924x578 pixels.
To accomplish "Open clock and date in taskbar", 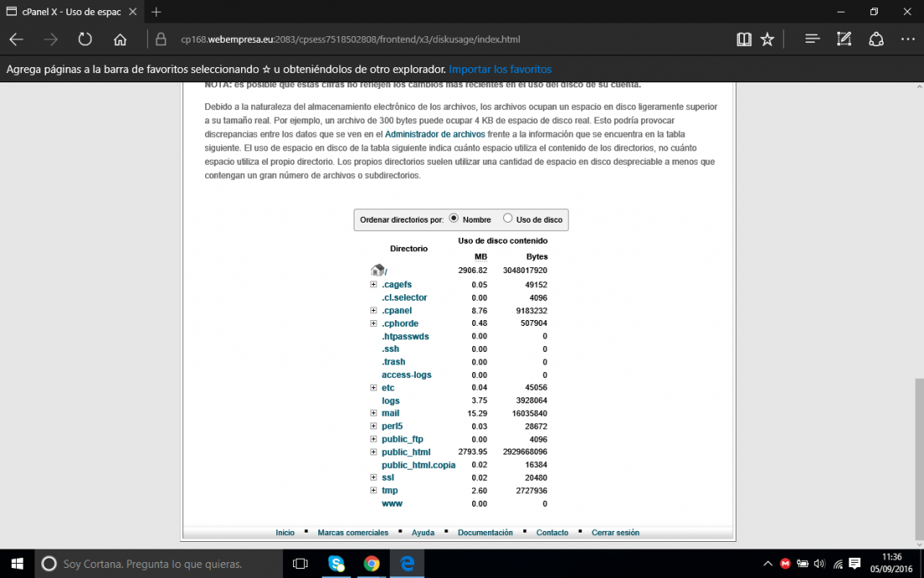I will [x=891, y=563].
